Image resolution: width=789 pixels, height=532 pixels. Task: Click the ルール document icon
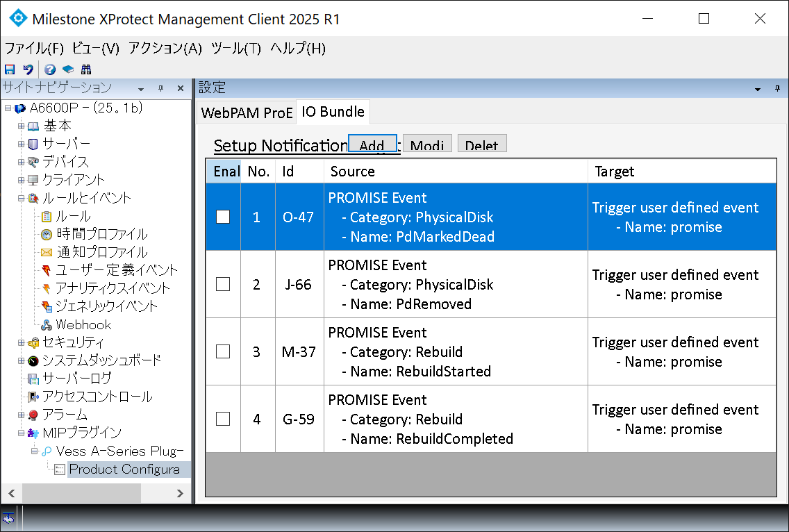point(47,217)
